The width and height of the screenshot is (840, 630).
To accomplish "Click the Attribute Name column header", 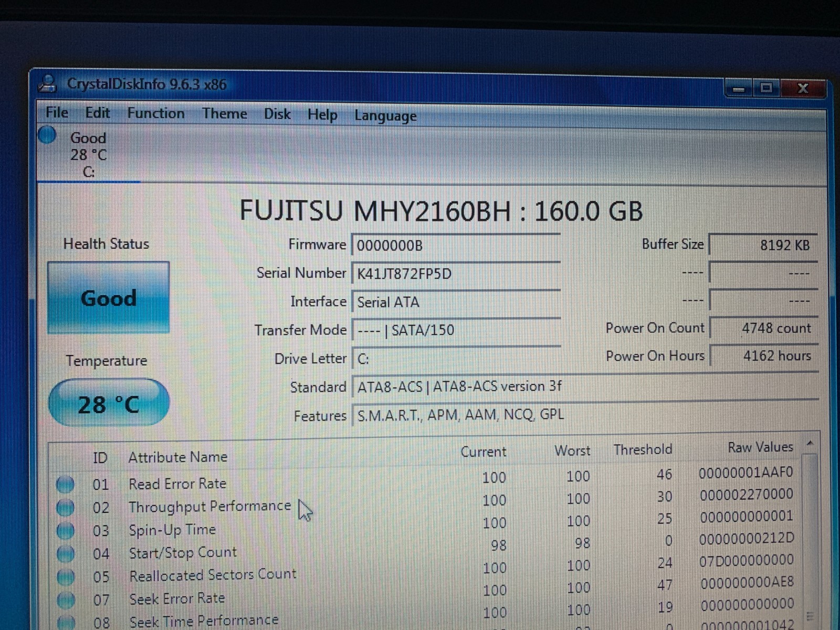I will tap(178, 457).
